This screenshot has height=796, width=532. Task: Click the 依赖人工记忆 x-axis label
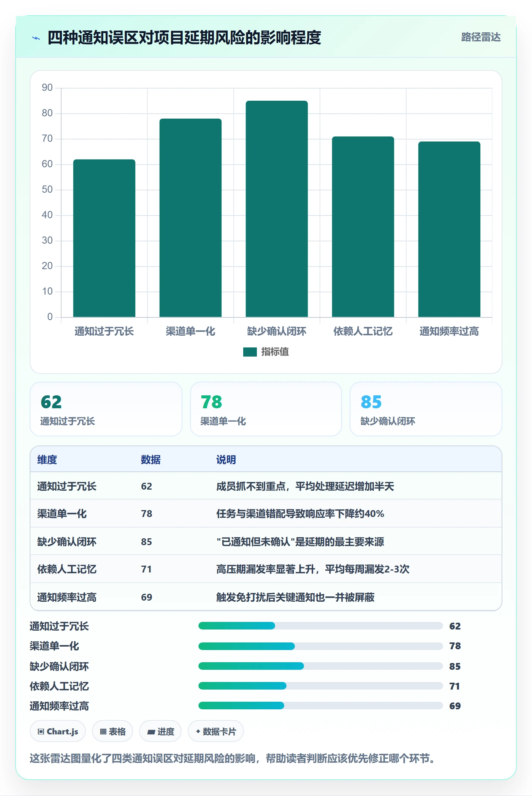pyautogui.click(x=363, y=331)
